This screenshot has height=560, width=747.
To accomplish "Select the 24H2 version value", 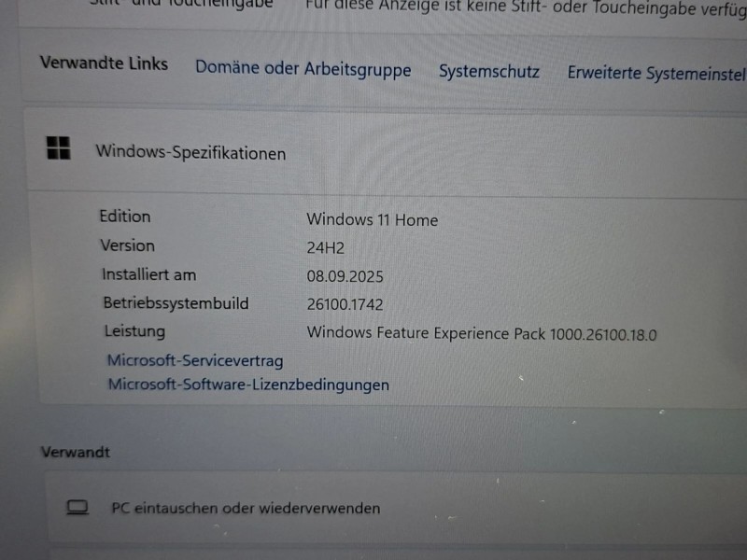I will pyautogui.click(x=326, y=249).
